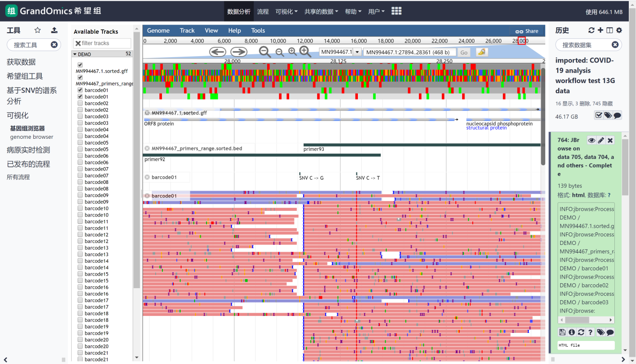View all histories side by side
The width and height of the screenshot is (636, 364).
click(x=610, y=30)
